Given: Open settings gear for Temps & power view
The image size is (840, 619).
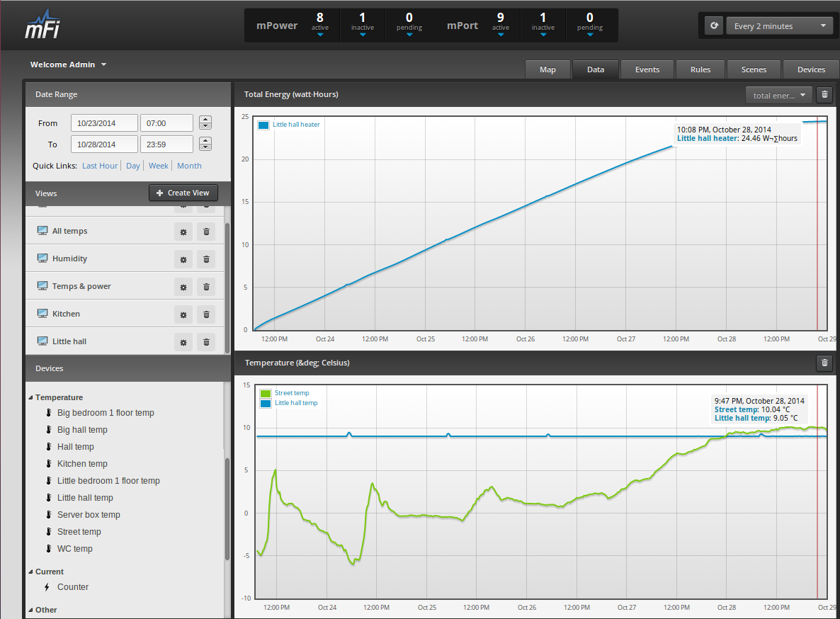Looking at the screenshot, I should tap(183, 287).
